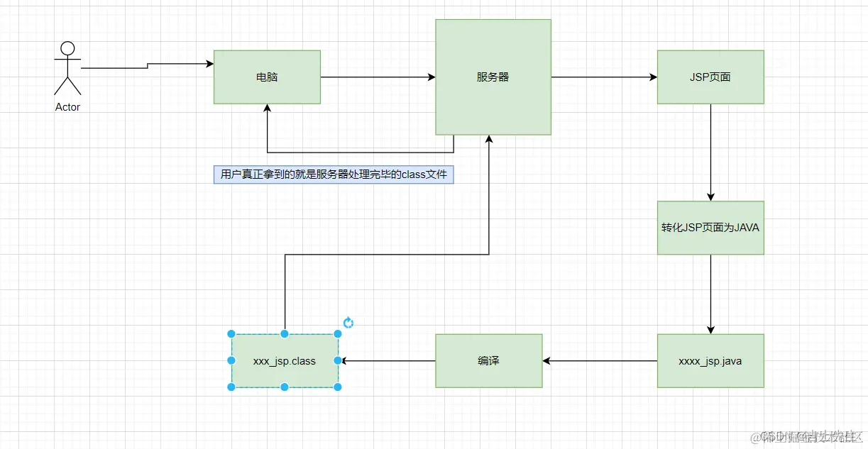The height and width of the screenshot is (449, 868).
Task: Click the top-left blue corner handle
Action: (x=230, y=333)
